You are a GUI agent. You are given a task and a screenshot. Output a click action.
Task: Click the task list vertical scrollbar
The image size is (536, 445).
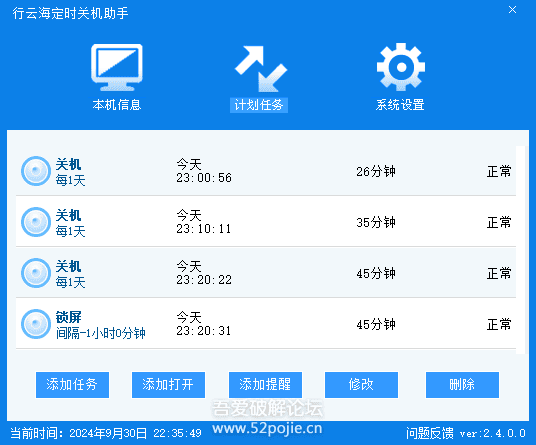point(520,250)
